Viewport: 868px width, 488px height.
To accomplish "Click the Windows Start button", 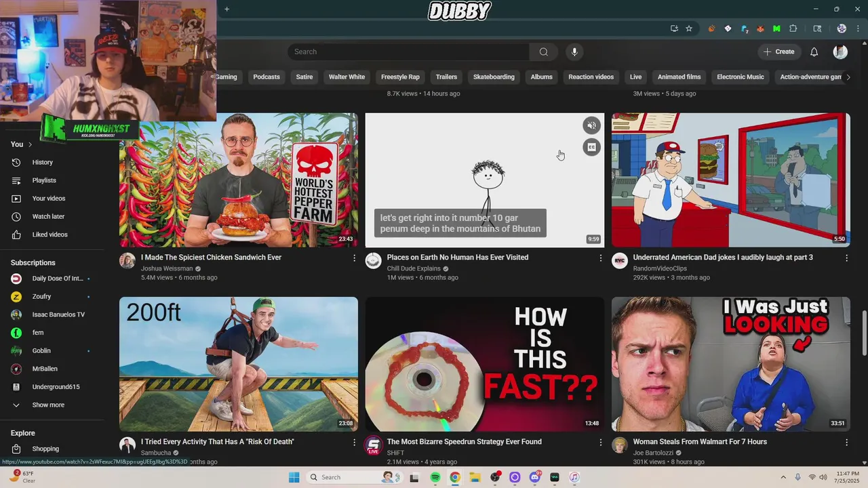I will click(x=294, y=477).
